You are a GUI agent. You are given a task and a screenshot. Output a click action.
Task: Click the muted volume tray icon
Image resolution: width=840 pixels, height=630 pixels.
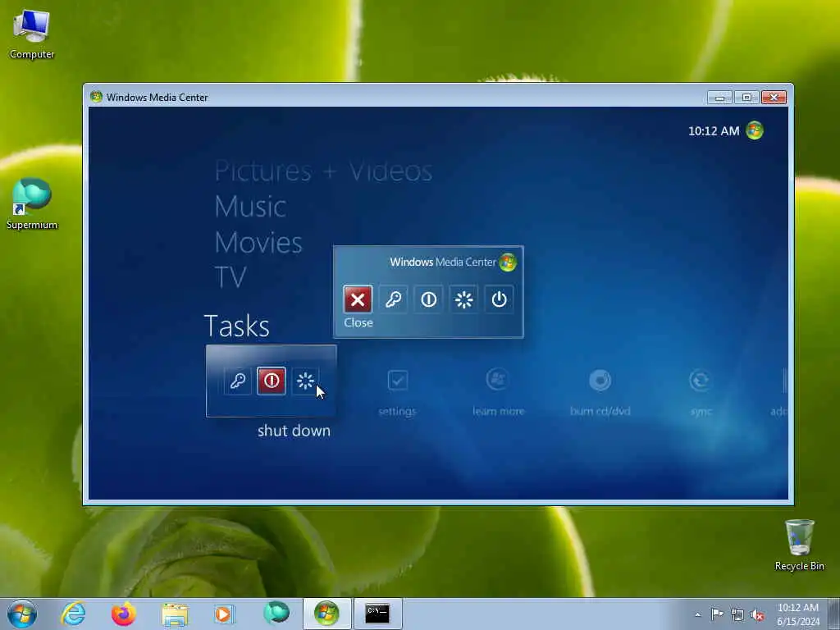pyautogui.click(x=757, y=614)
